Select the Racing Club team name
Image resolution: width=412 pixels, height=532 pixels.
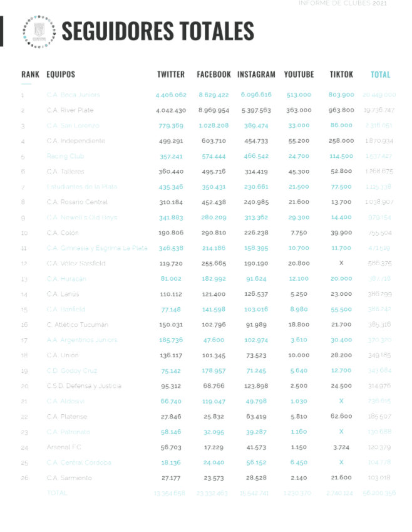pyautogui.click(x=65, y=157)
